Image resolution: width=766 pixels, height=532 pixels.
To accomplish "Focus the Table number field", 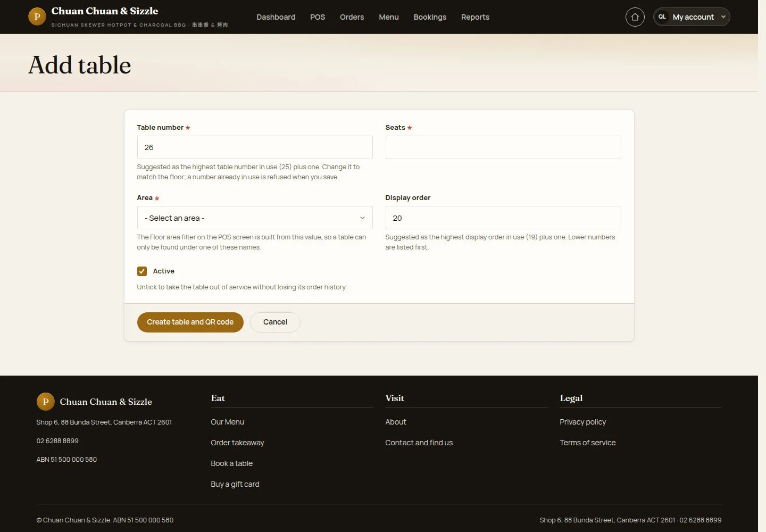I will click(255, 147).
